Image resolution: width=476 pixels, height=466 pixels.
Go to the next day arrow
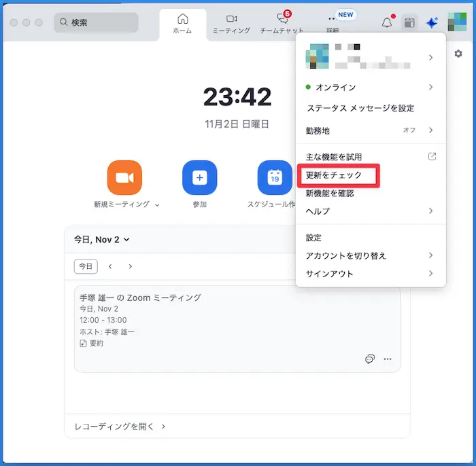coord(131,266)
